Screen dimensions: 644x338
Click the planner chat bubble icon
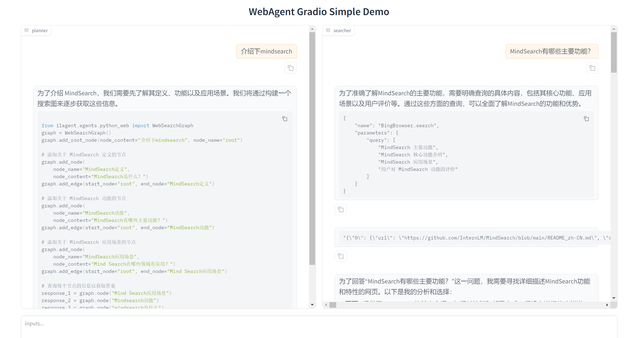26,30
